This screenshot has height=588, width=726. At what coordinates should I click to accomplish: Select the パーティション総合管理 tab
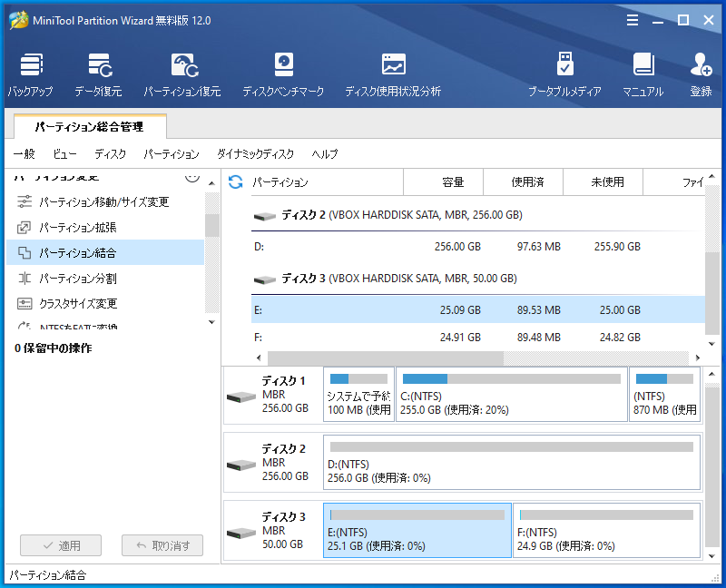pyautogui.click(x=90, y=126)
